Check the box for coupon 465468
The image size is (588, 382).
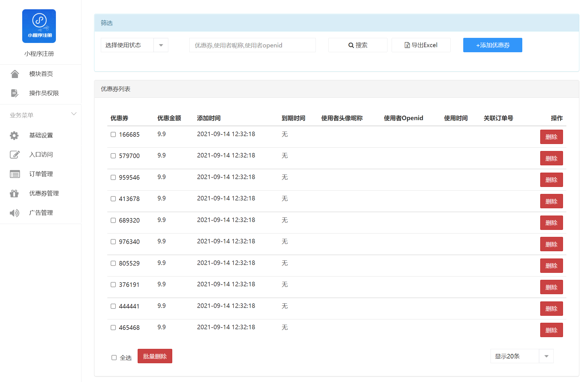click(113, 328)
